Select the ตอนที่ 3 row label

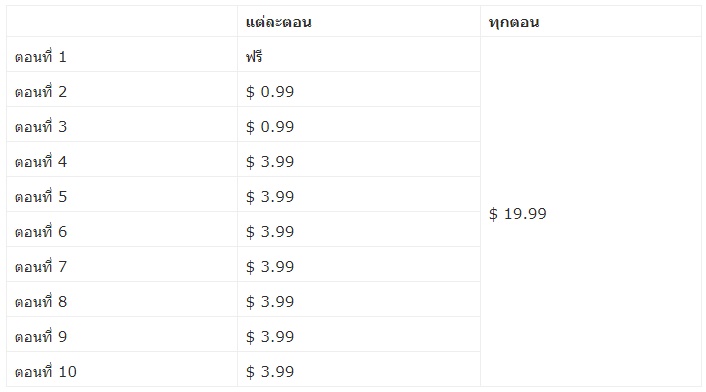click(41, 126)
